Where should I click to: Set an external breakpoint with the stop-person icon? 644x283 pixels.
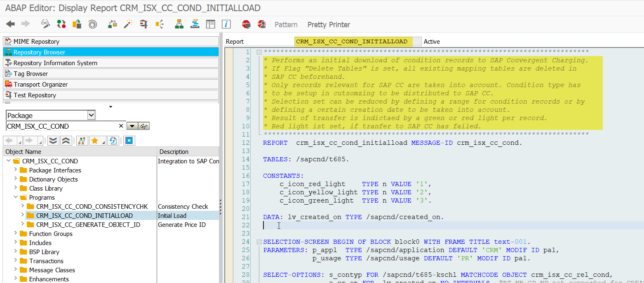pyautogui.click(x=261, y=24)
